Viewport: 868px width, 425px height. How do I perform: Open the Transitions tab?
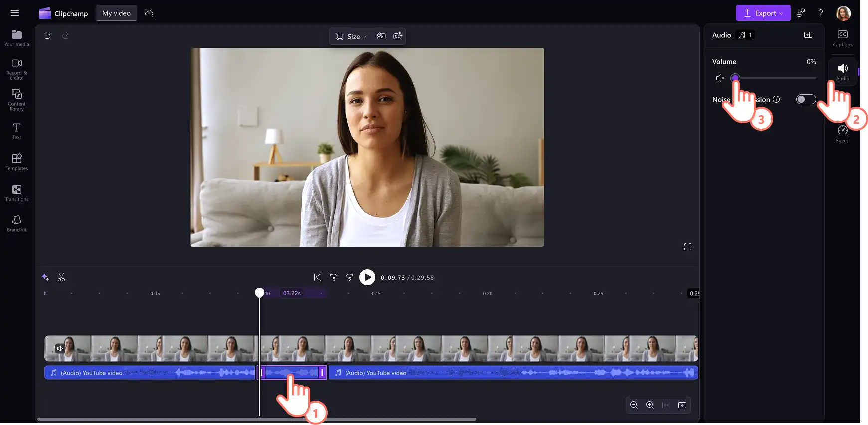[17, 193]
